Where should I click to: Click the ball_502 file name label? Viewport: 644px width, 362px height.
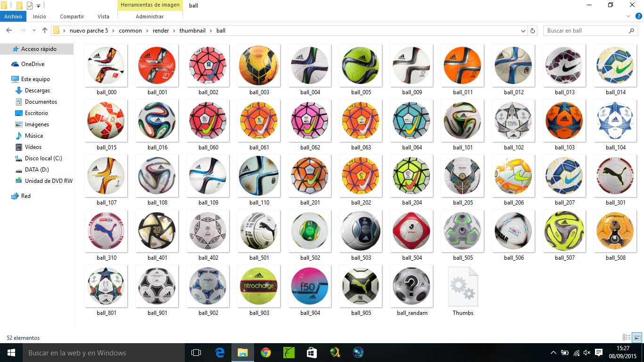point(310,258)
